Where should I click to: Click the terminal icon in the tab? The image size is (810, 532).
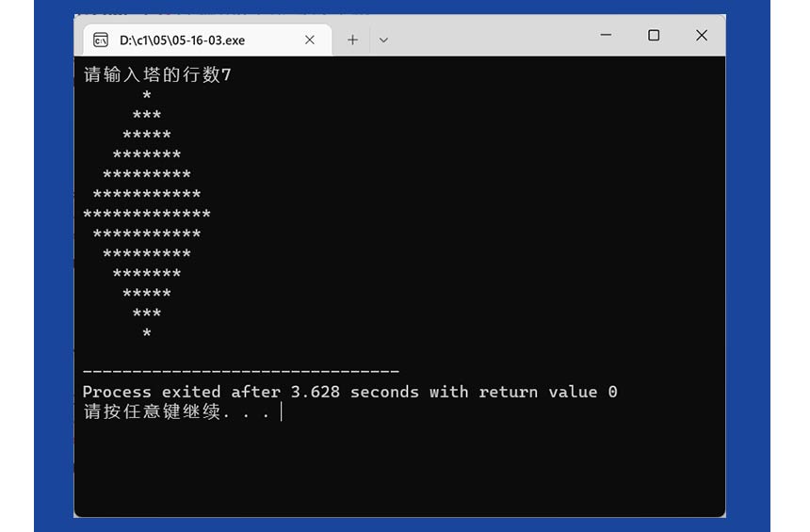(x=100, y=40)
